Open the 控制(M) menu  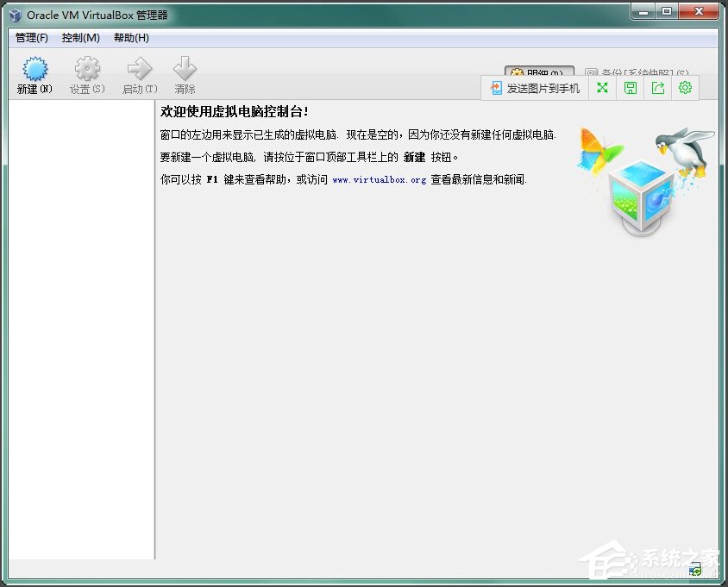click(79, 37)
